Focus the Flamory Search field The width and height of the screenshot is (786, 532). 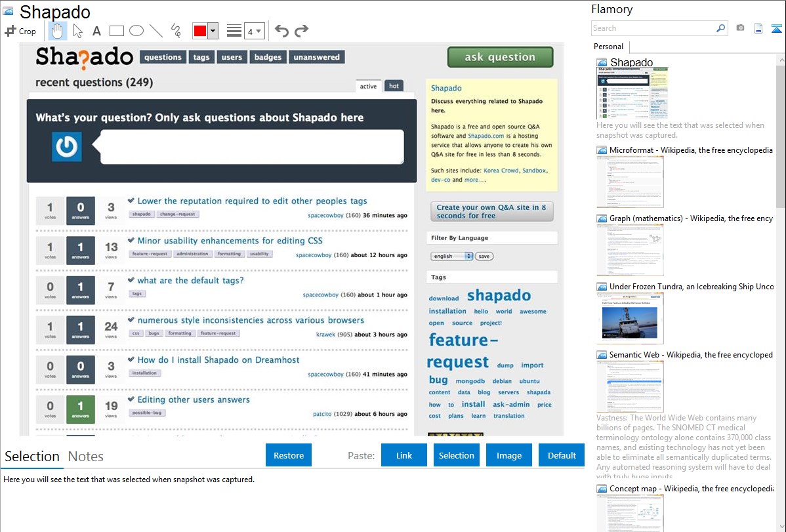(653, 28)
